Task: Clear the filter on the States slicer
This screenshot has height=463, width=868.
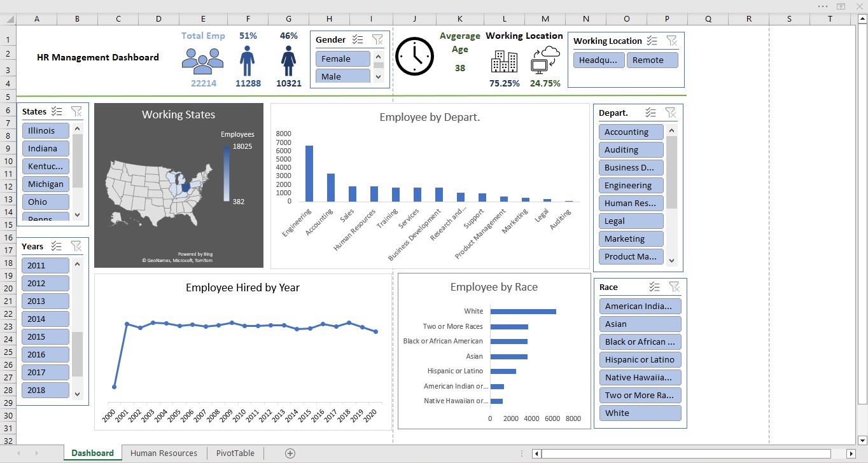Action: pyautogui.click(x=76, y=111)
